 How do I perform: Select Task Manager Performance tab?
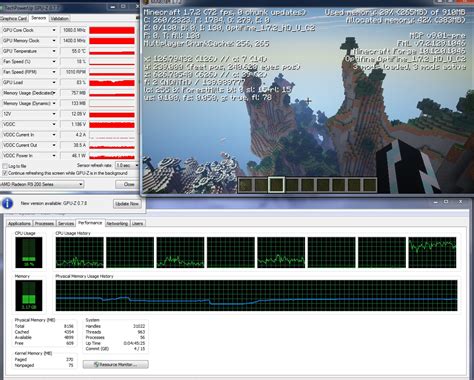point(90,223)
